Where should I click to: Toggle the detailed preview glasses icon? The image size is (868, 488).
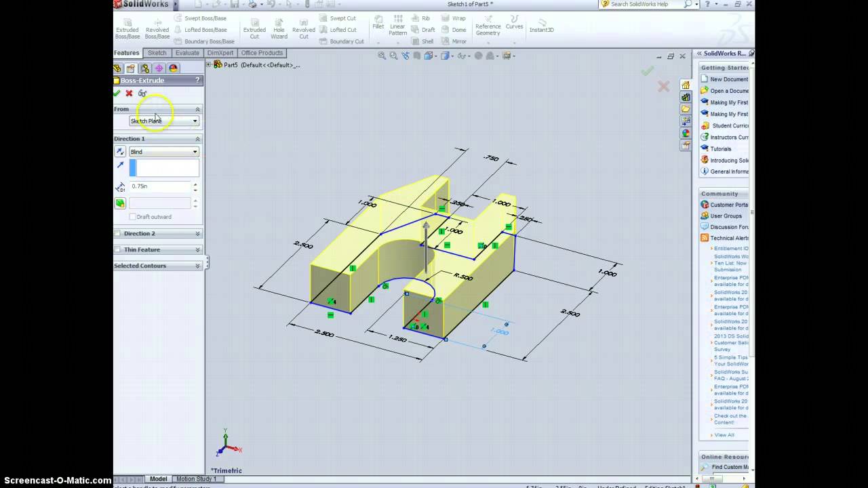coord(142,93)
